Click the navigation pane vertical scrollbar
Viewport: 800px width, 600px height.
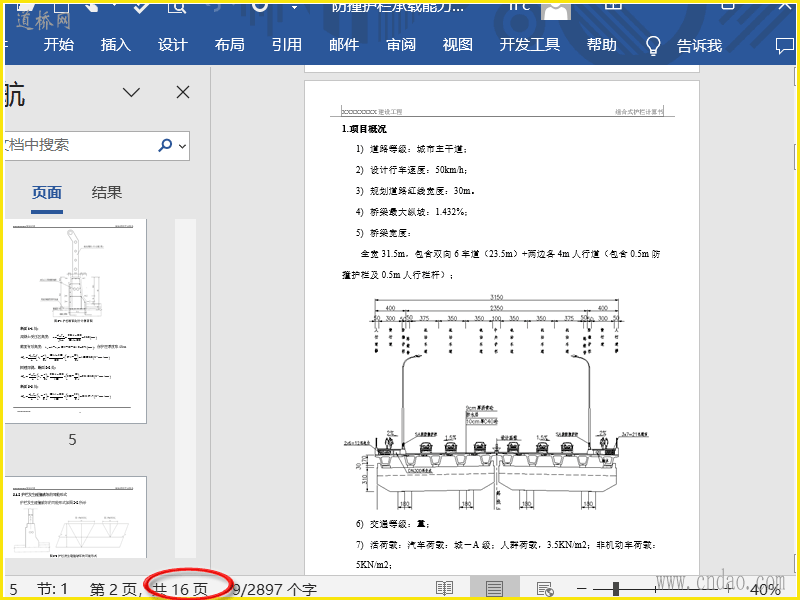tap(185, 388)
